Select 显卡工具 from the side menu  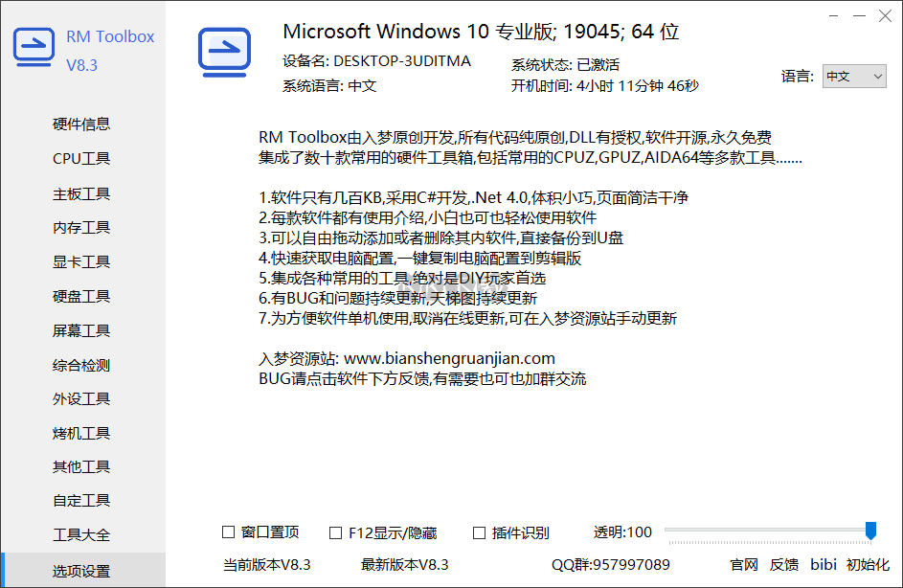tap(81, 262)
